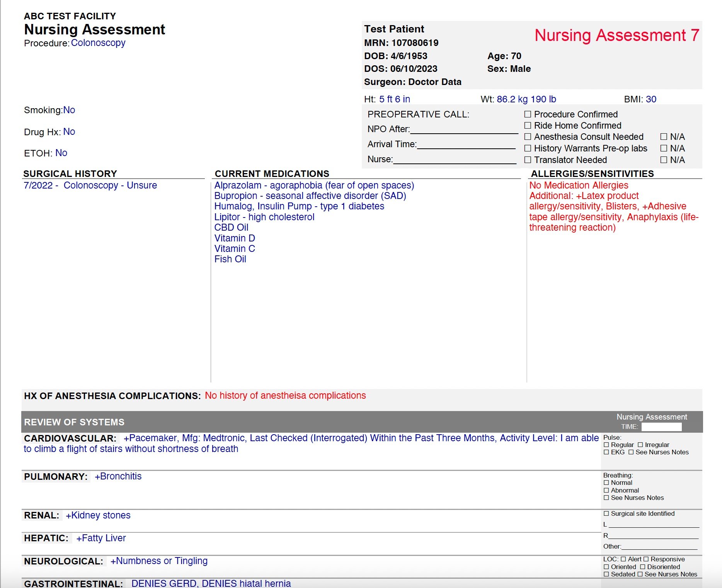Click 'No history of anestheisa complications'
Screen dimensions: 722x588
pos(285,396)
